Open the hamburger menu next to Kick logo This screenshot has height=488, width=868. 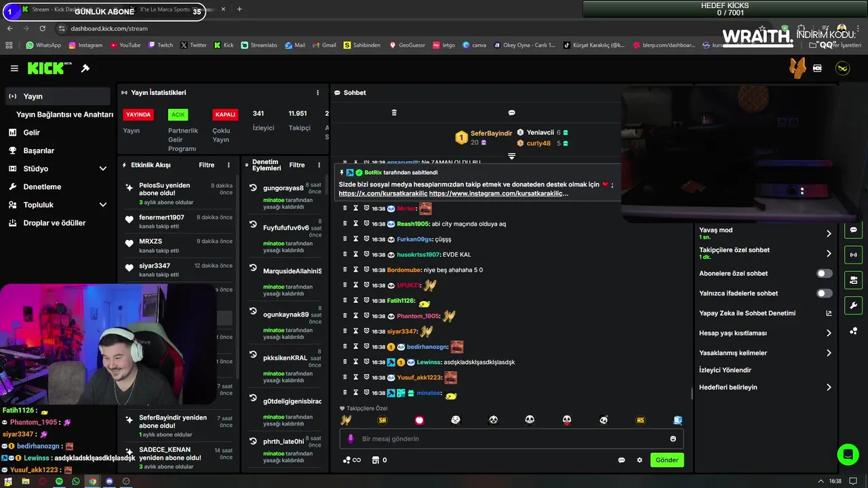pyautogui.click(x=14, y=68)
